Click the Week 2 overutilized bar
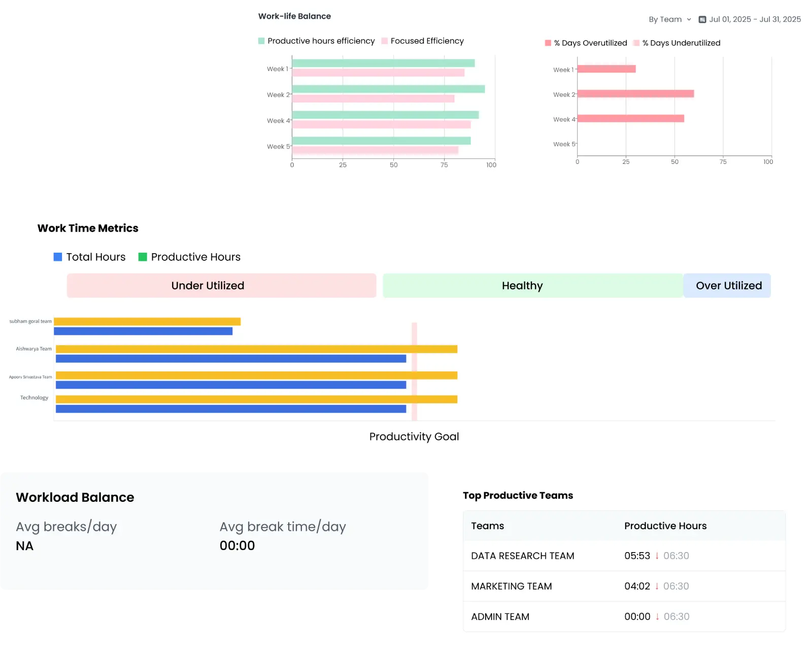 [x=634, y=93]
